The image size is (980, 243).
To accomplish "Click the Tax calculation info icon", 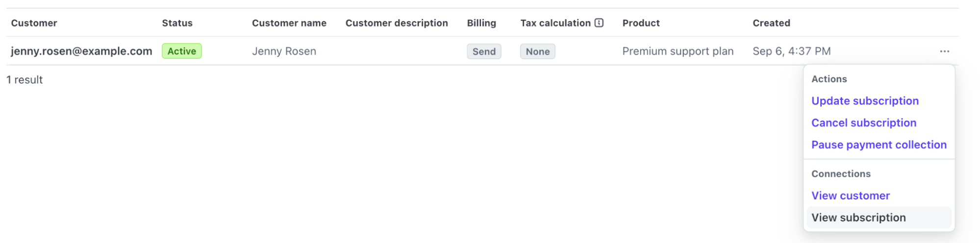I will coord(599,23).
